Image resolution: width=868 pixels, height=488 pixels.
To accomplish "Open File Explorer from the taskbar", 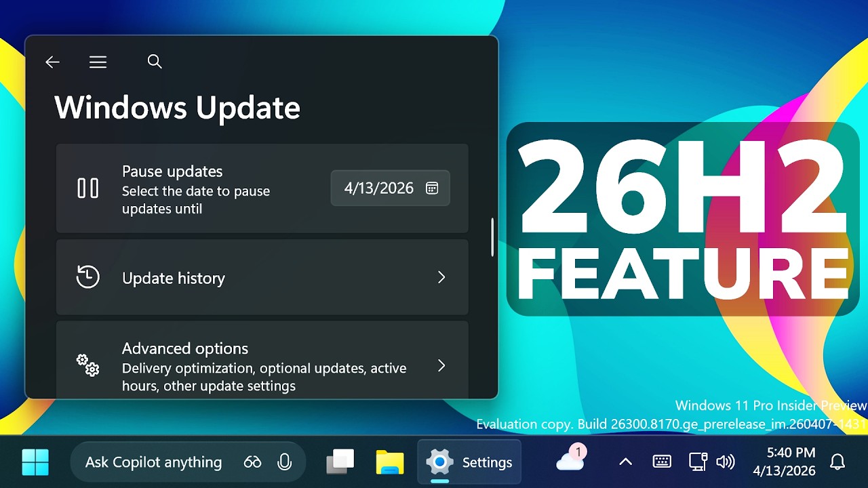I will [390, 462].
